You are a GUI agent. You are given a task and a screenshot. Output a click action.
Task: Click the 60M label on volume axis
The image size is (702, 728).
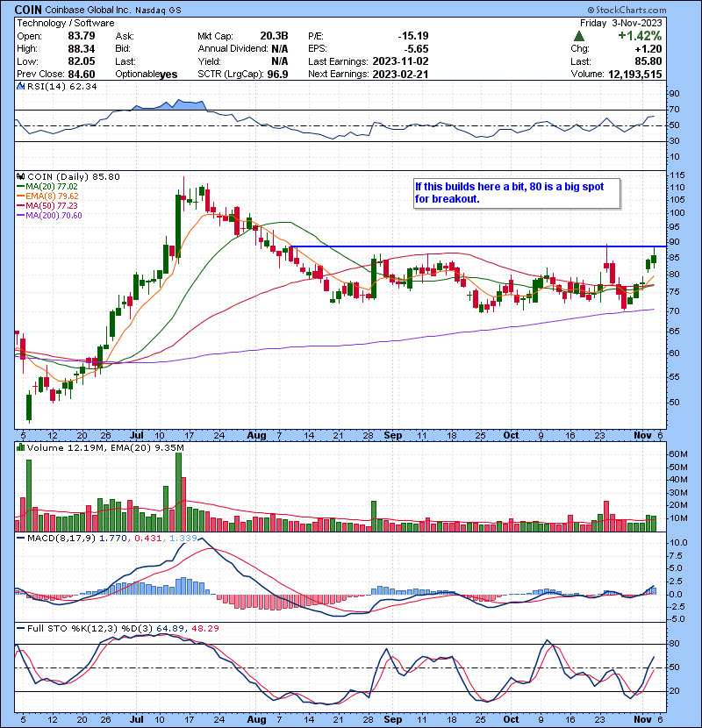[679, 454]
